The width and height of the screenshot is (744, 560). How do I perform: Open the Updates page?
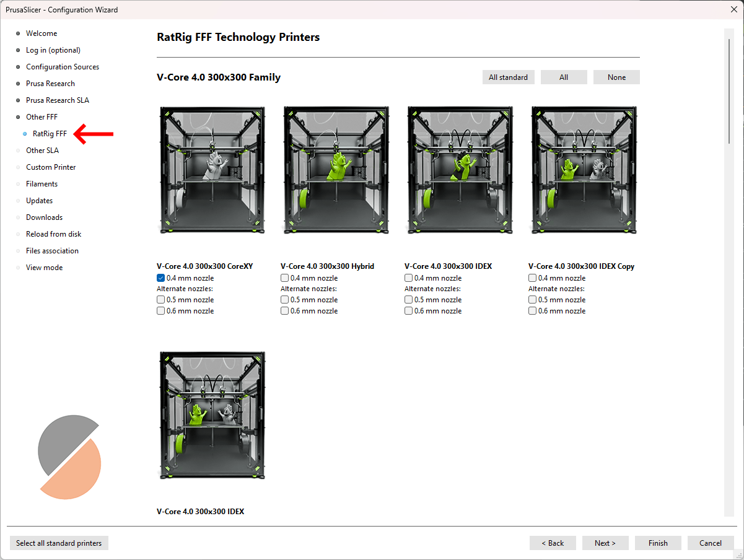tap(39, 201)
